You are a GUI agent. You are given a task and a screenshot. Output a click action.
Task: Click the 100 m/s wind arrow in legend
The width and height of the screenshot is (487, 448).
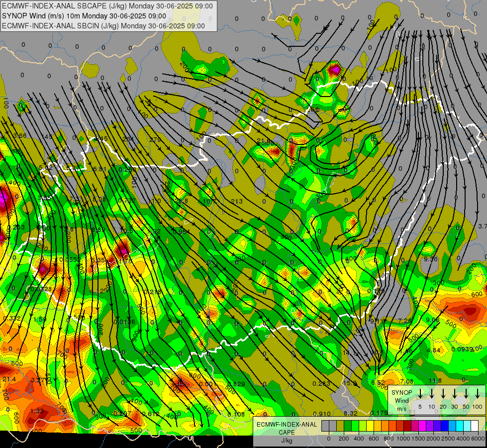pos(478,394)
